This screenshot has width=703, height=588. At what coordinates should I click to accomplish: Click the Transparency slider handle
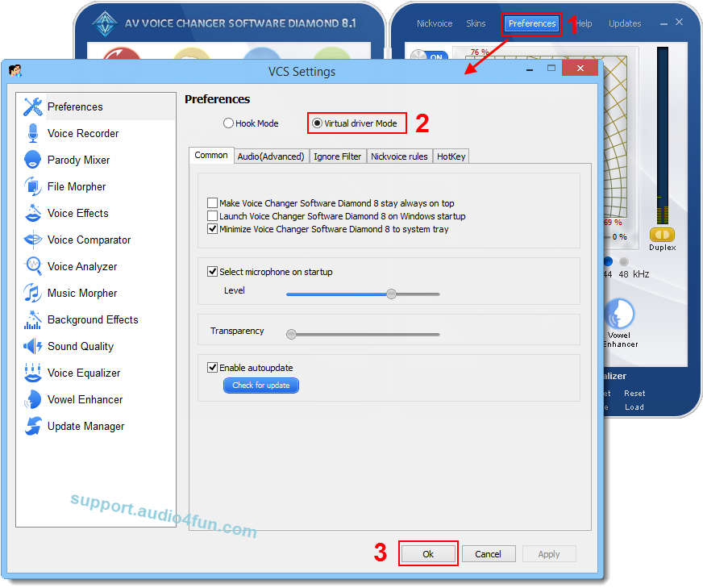click(291, 334)
